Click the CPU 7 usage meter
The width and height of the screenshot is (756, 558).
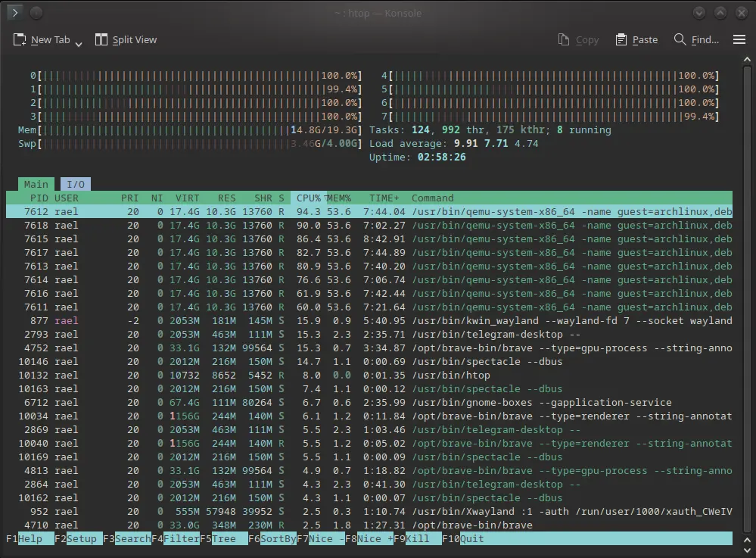(x=550, y=117)
